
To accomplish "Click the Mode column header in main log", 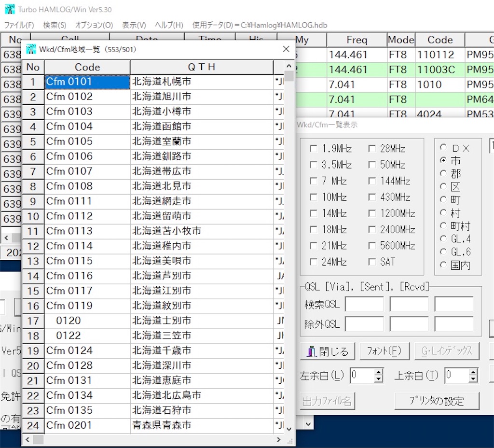I will click(x=401, y=40).
